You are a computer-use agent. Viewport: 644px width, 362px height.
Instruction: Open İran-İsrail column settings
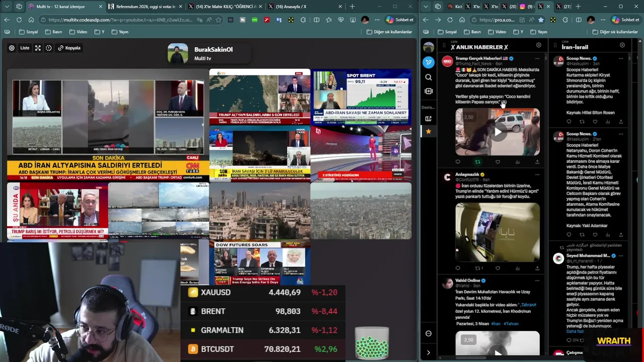[x=622, y=45]
